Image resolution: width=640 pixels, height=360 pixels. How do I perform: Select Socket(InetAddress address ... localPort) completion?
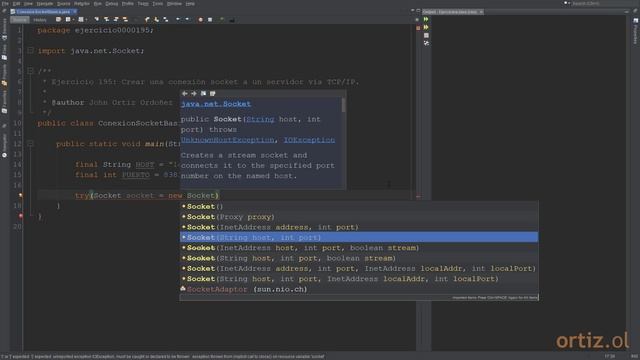pos(359,268)
